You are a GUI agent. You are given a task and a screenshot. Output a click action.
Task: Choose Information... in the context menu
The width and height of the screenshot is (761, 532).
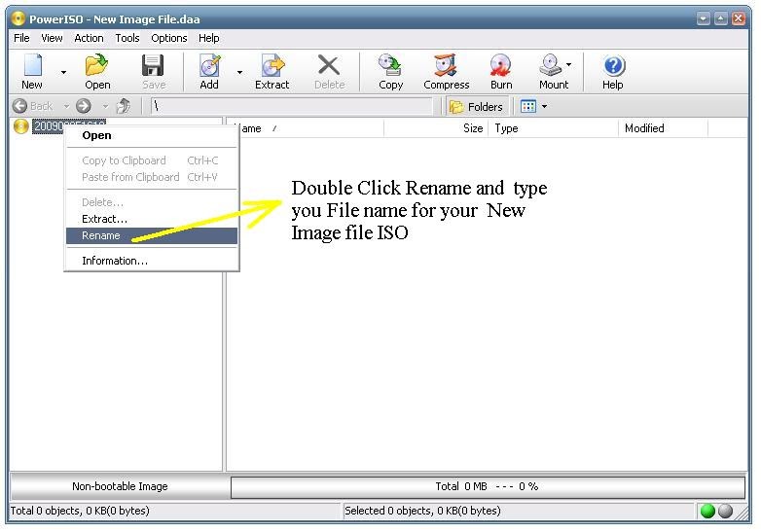[x=152, y=261]
